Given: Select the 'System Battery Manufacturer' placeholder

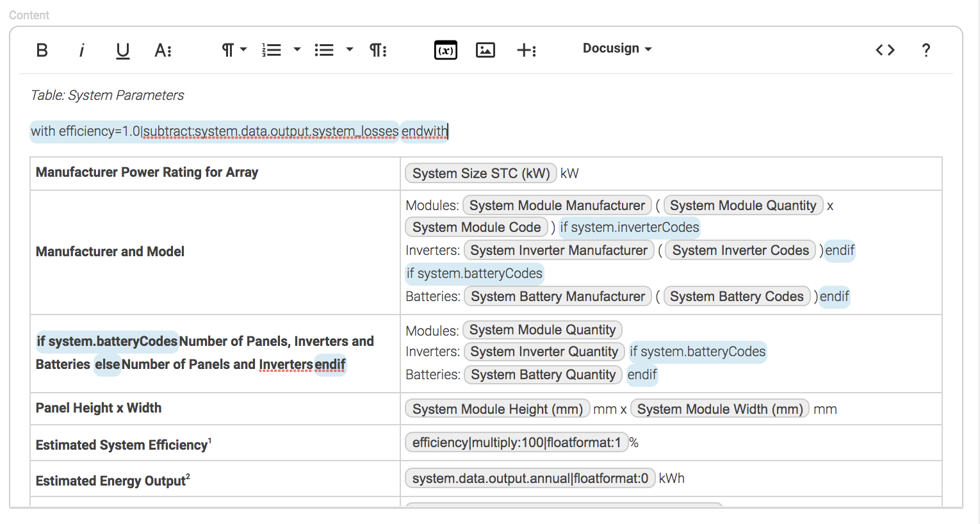Looking at the screenshot, I should click(558, 297).
